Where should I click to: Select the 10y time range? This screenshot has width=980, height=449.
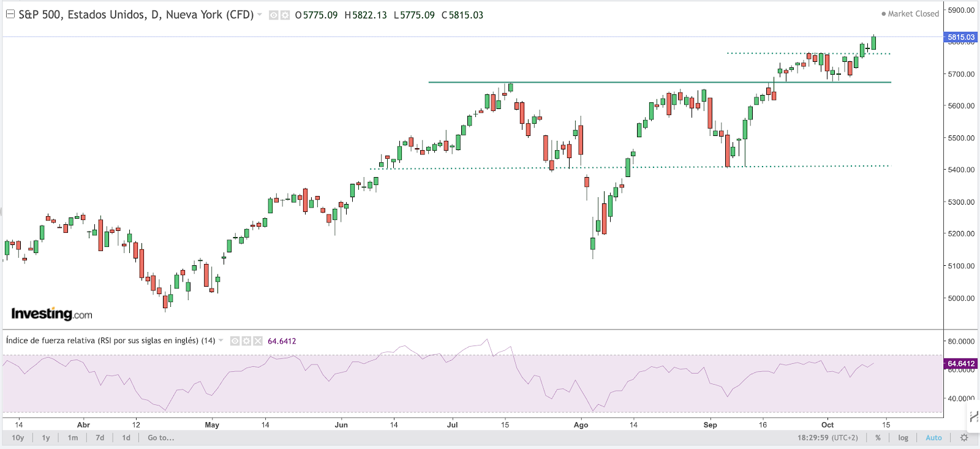(x=18, y=437)
